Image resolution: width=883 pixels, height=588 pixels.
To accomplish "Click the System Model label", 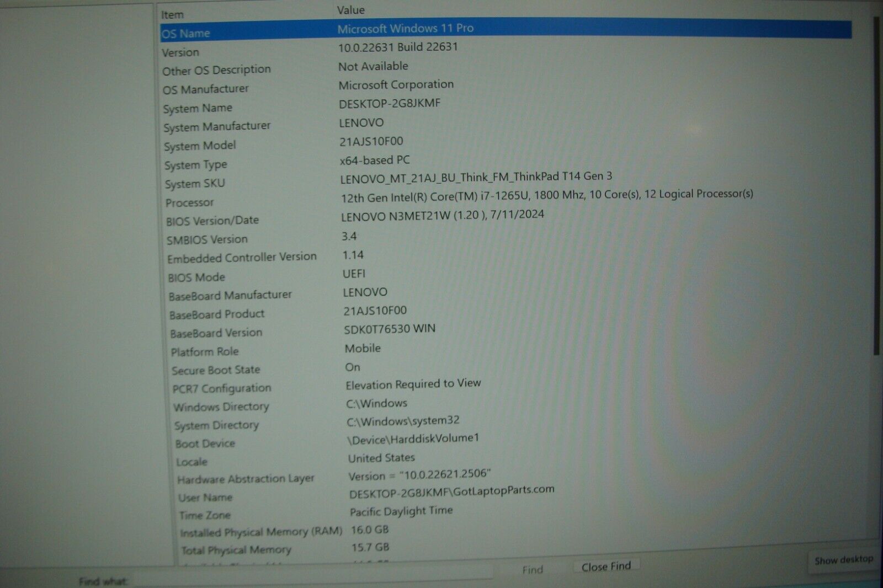I will tap(200, 146).
